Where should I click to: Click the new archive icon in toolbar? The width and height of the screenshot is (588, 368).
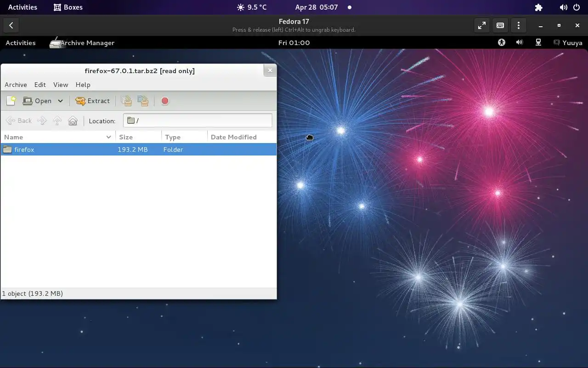click(11, 101)
